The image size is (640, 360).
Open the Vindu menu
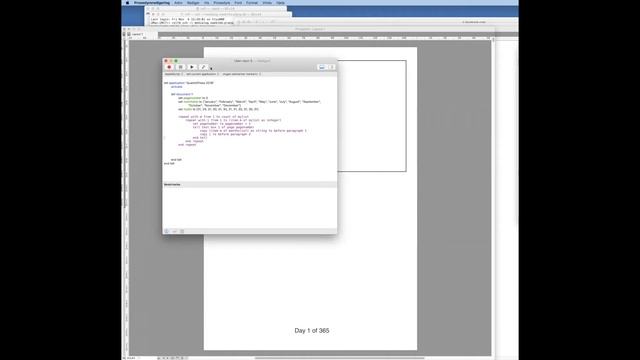[267, 2]
